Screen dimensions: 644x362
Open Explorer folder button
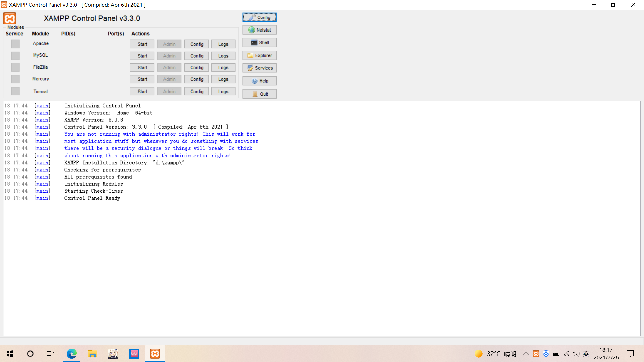click(x=259, y=55)
